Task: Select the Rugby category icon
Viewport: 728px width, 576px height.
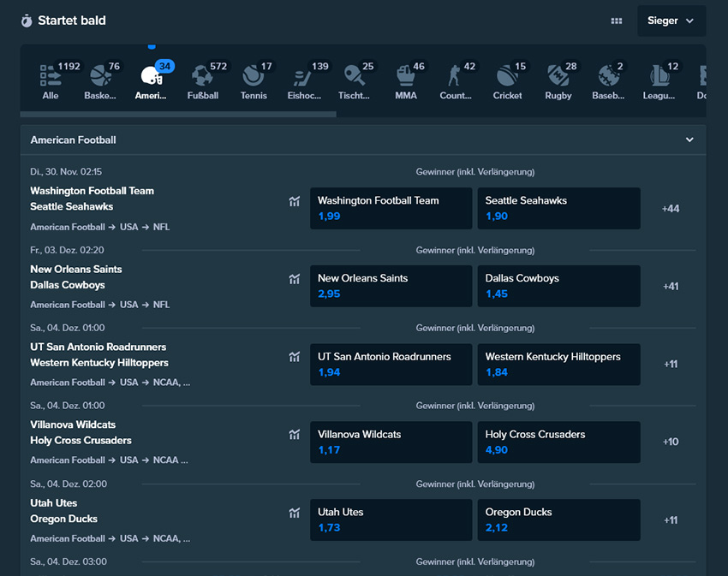Action: (558, 75)
